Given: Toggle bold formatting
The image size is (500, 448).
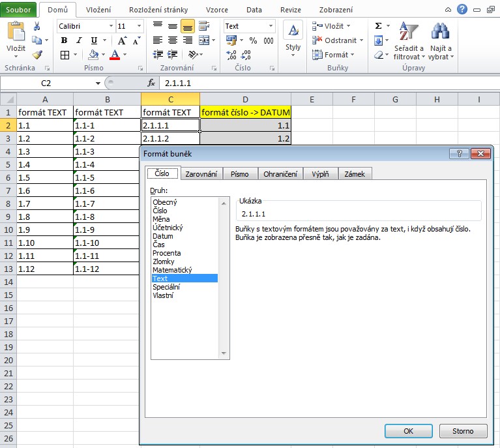Looking at the screenshot, I should coord(64,40).
